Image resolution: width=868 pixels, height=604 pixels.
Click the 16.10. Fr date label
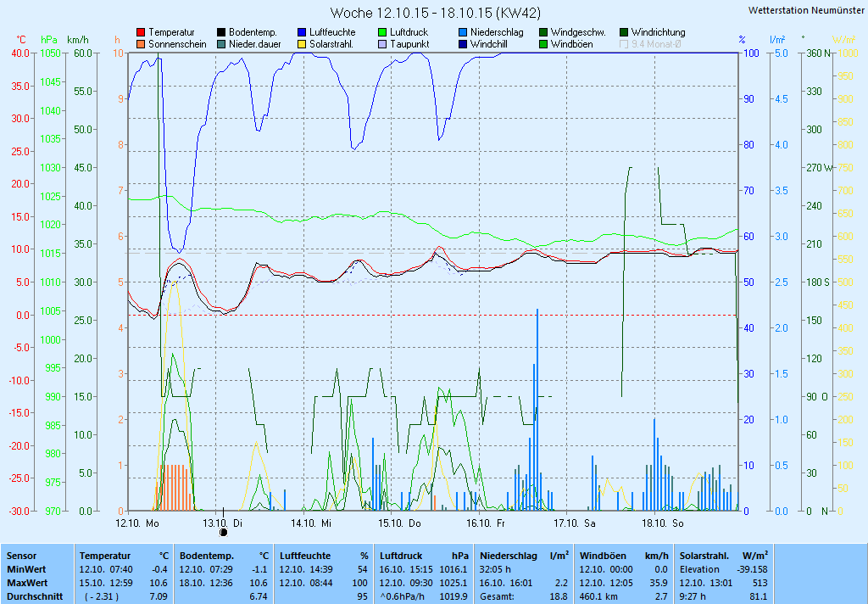click(486, 523)
